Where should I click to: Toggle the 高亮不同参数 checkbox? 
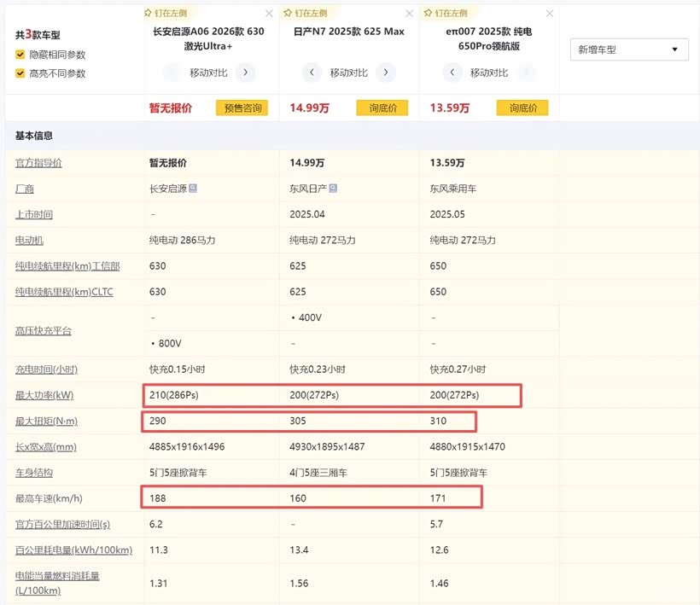pyautogui.click(x=20, y=73)
